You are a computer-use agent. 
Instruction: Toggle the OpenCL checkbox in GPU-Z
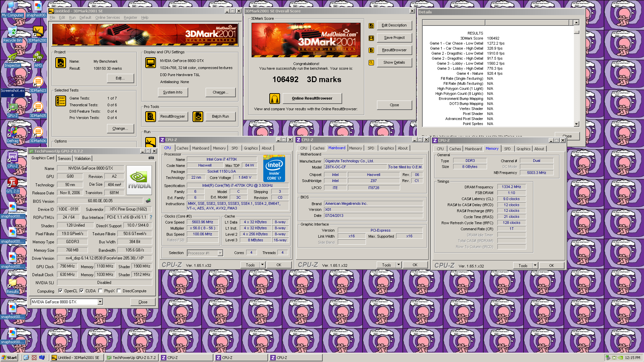point(60,291)
